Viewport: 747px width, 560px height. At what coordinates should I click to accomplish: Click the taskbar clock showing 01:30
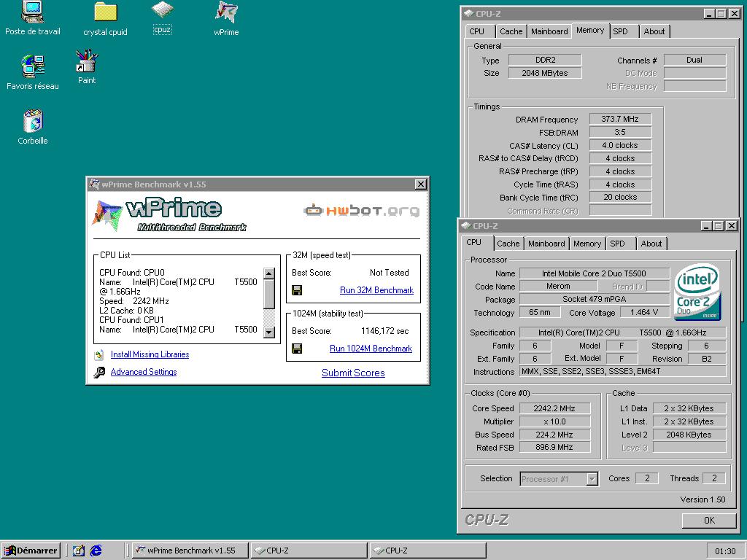(x=725, y=551)
